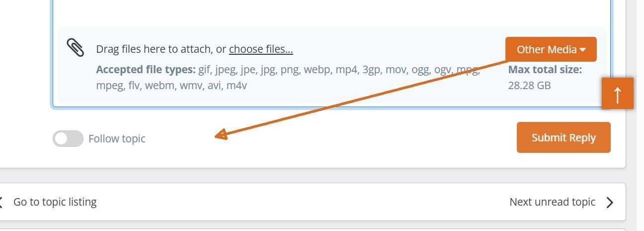Image resolution: width=644 pixels, height=231 pixels.
Task: Click the Drag files here to attach text
Action: pyautogui.click(x=161, y=49)
